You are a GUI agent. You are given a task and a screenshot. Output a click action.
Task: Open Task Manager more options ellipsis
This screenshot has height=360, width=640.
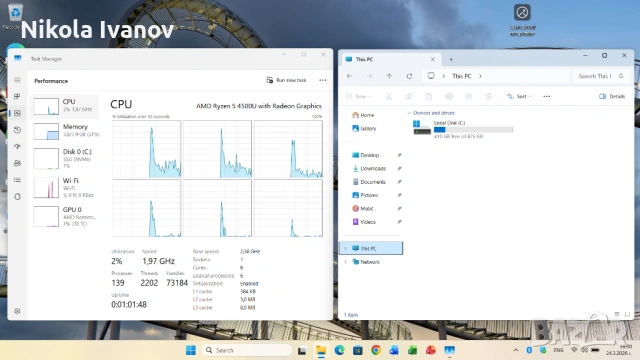coord(323,80)
